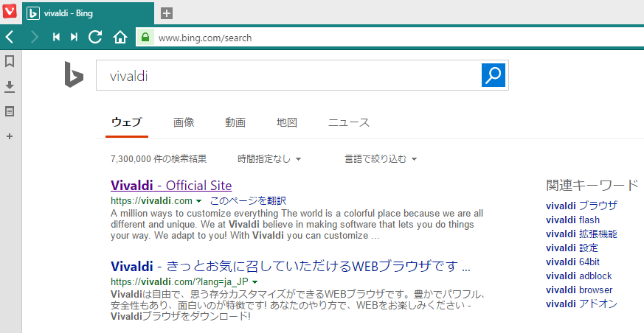
Task: Click the blue search magnifier button
Action: tap(494, 75)
